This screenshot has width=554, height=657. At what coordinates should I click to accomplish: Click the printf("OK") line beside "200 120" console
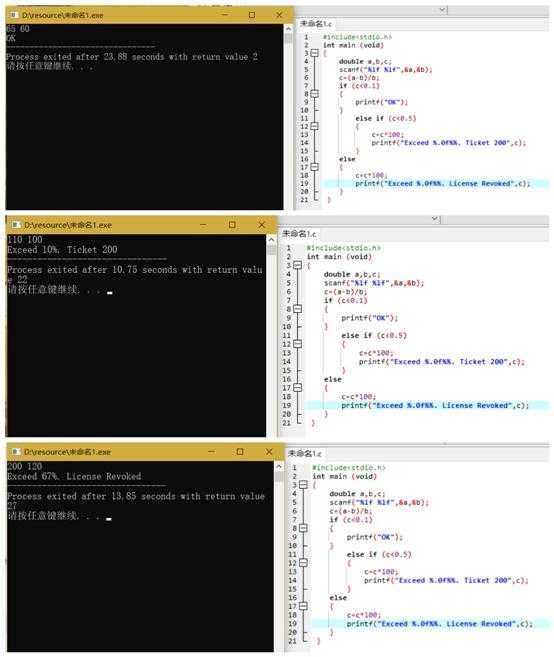[x=374, y=537]
